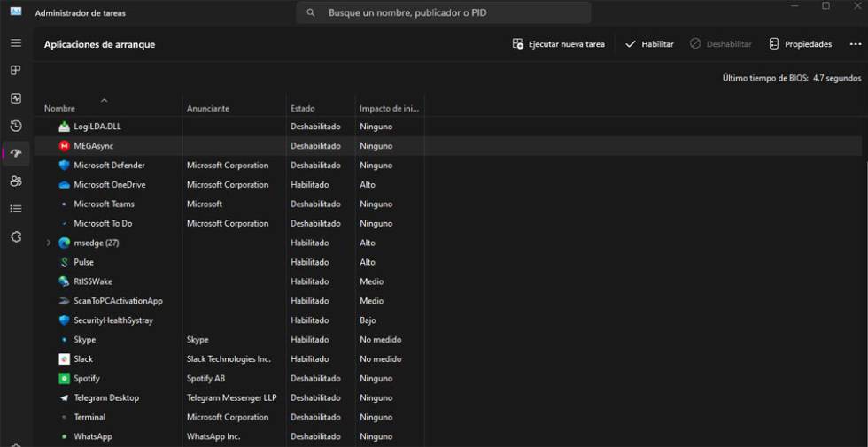The width and height of the screenshot is (868, 447).
Task: Click the Spotify green icon
Action: pos(64,379)
